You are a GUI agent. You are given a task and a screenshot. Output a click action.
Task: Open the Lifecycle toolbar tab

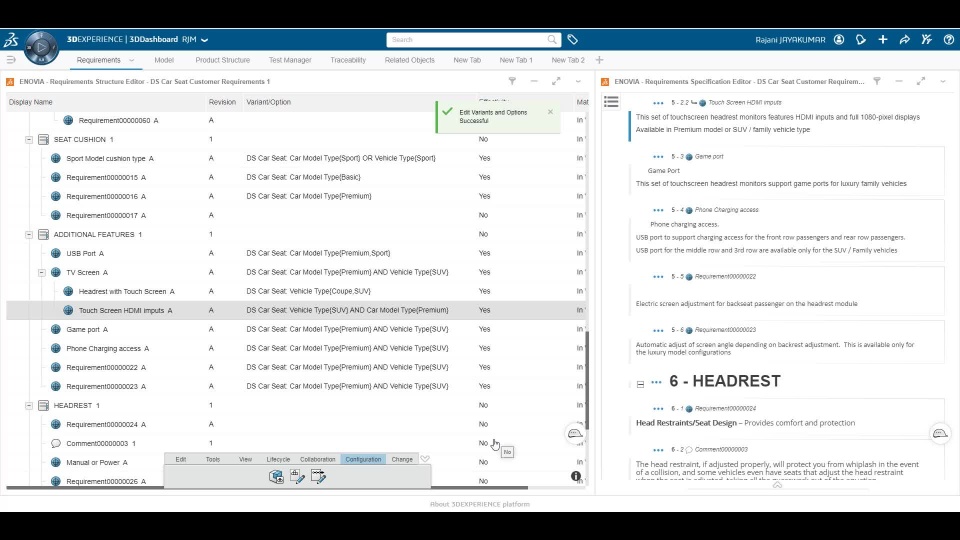pos(278,459)
